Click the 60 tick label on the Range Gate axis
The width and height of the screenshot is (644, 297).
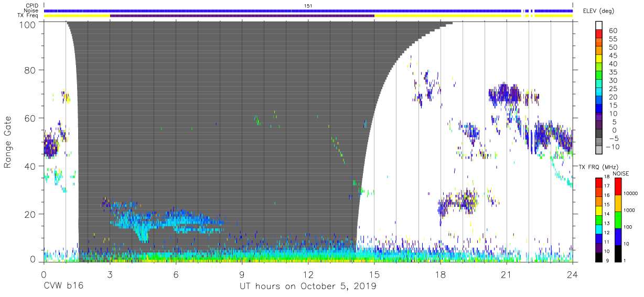point(30,118)
